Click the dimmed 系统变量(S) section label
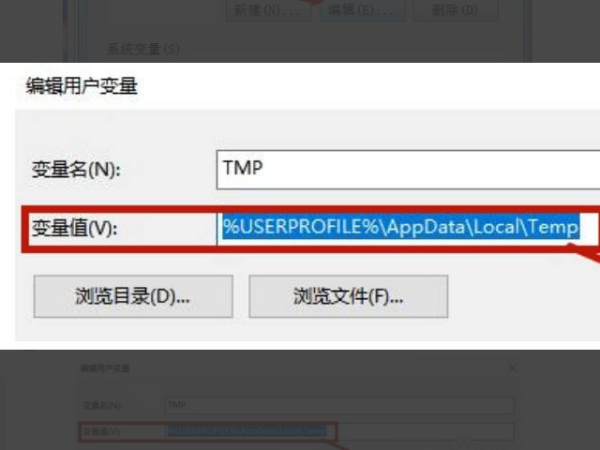 point(143,49)
